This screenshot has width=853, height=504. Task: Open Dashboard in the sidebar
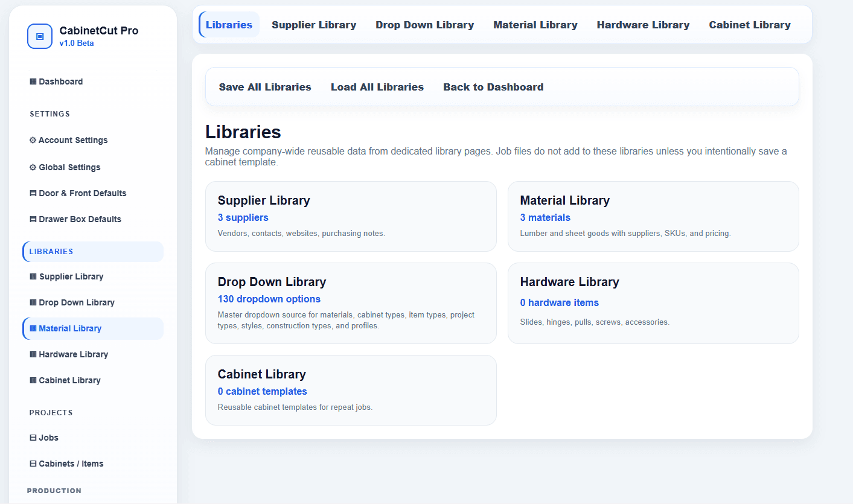[56, 81]
